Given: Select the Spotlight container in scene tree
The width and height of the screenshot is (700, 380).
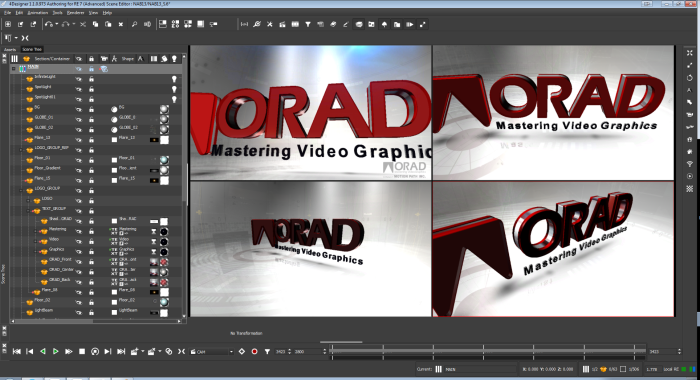Looking at the screenshot, I should point(43,88).
